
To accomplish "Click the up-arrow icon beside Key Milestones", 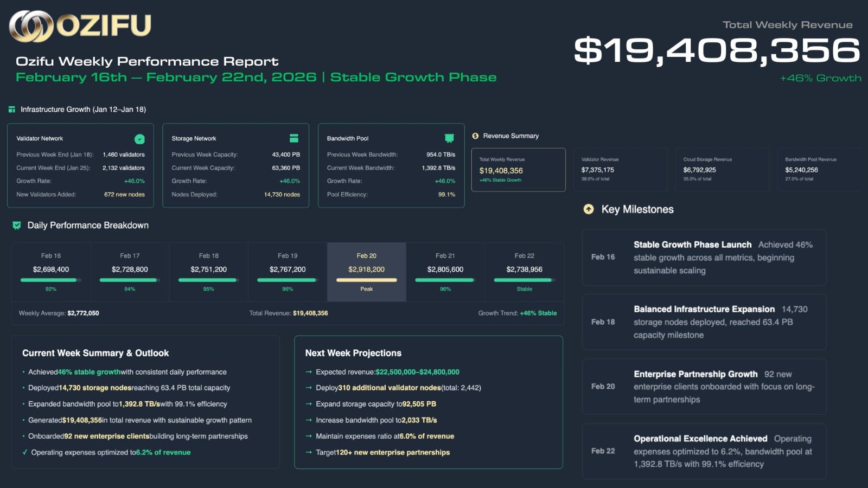I will pyautogui.click(x=588, y=209).
